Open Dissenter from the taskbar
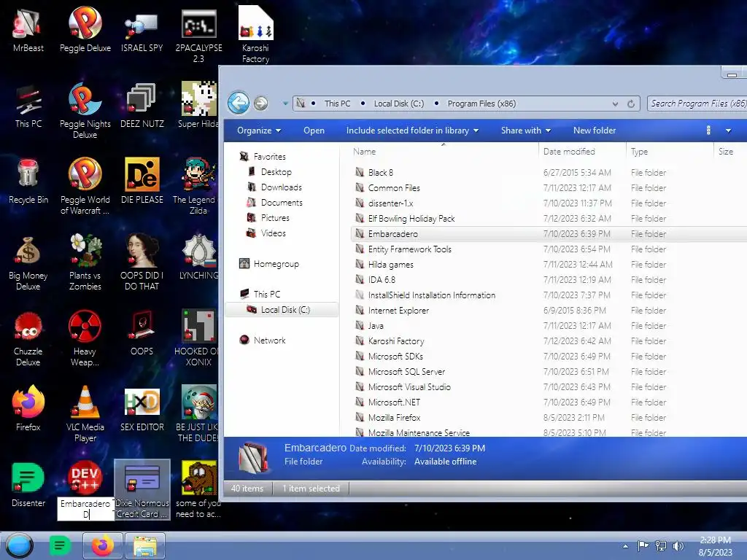The image size is (747, 560). click(60, 545)
